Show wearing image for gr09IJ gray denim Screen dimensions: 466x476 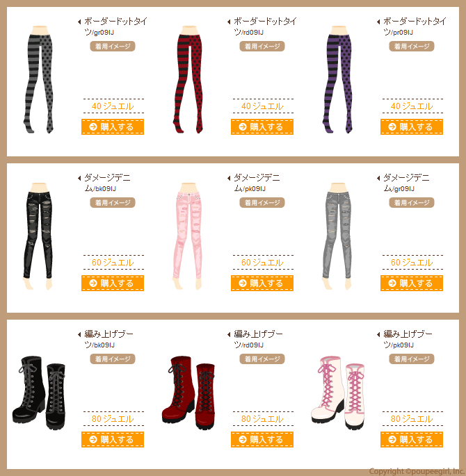point(412,202)
